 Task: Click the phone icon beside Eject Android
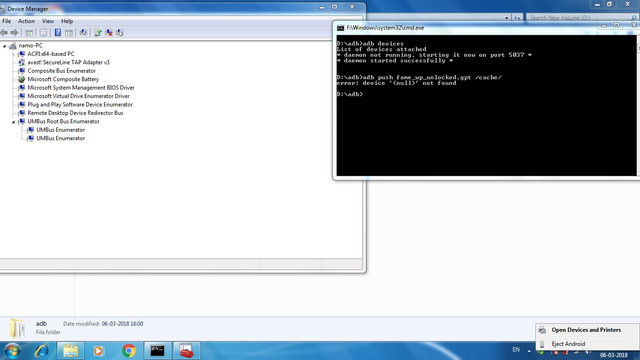(x=542, y=344)
